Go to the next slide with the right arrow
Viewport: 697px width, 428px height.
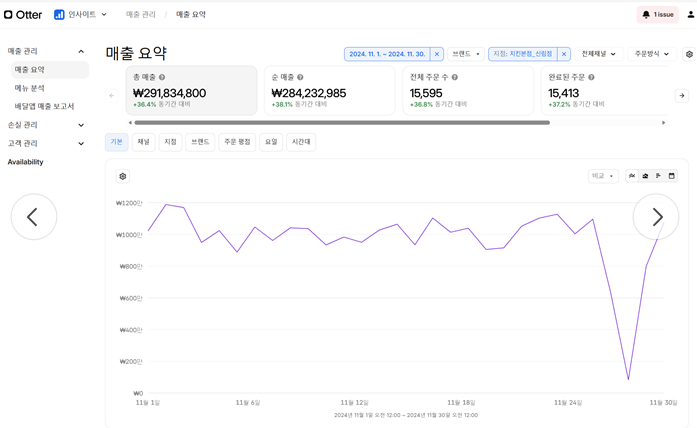pos(656,217)
